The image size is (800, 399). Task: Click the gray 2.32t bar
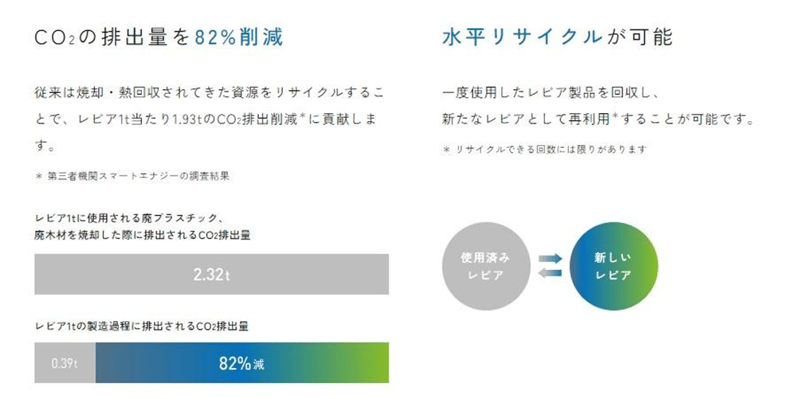coord(211,274)
